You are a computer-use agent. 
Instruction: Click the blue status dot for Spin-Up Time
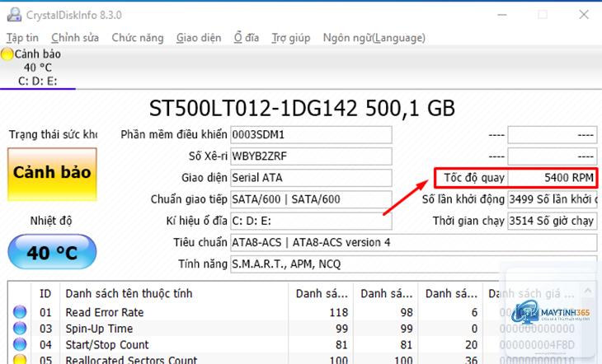click(20, 329)
